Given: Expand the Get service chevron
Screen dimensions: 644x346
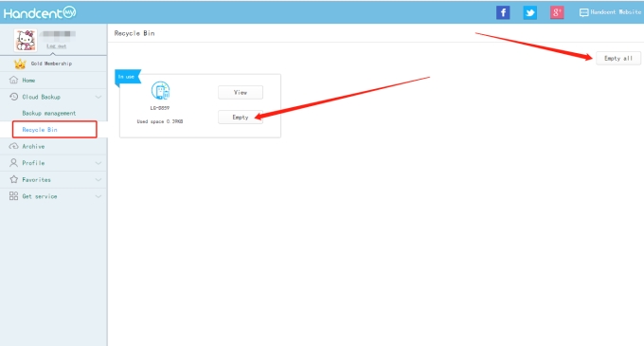Looking at the screenshot, I should click(x=98, y=196).
